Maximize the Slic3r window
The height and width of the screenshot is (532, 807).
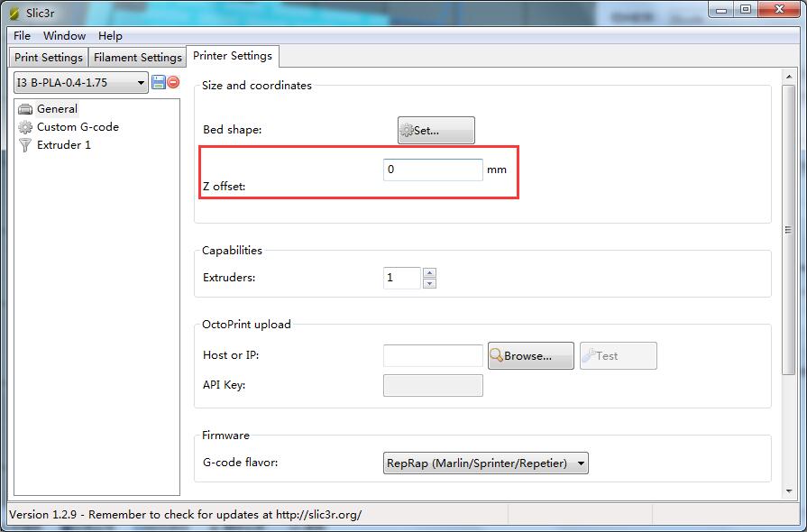pyautogui.click(x=746, y=10)
